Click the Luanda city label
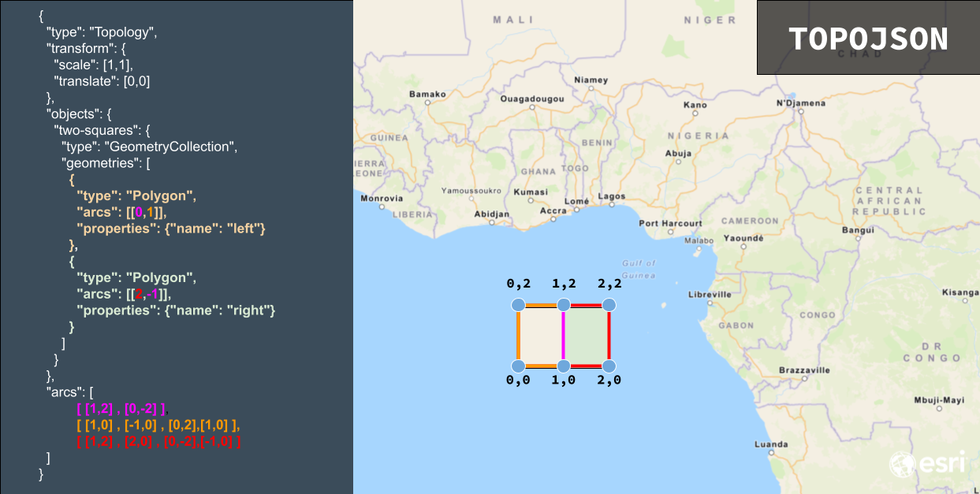This screenshot has height=494, width=980. 771,444
